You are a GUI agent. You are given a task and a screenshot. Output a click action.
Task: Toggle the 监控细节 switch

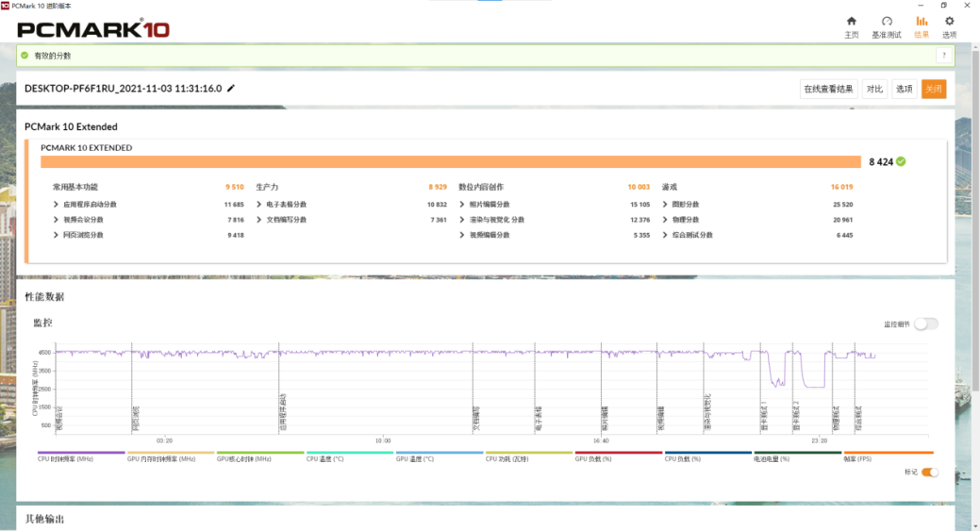click(x=925, y=324)
